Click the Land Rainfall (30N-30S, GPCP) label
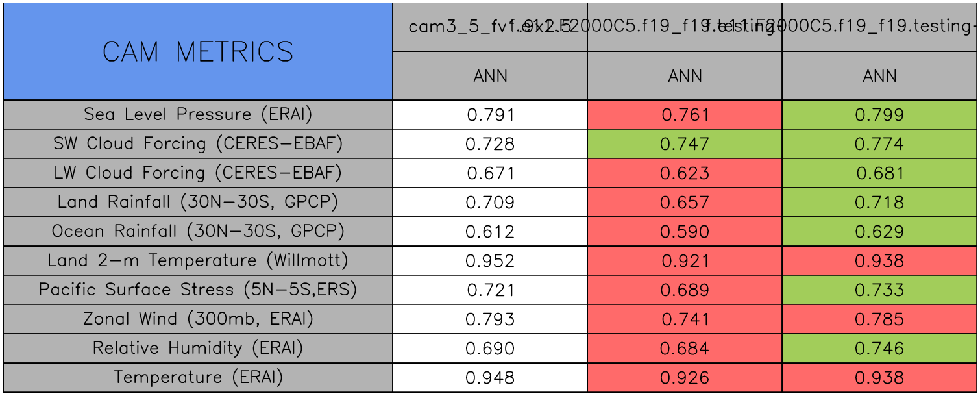 click(x=198, y=203)
